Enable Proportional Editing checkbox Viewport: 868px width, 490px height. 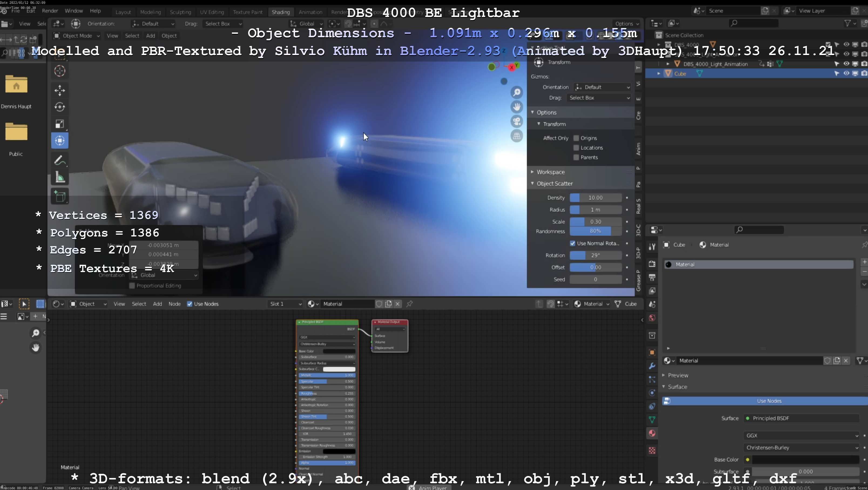point(132,286)
